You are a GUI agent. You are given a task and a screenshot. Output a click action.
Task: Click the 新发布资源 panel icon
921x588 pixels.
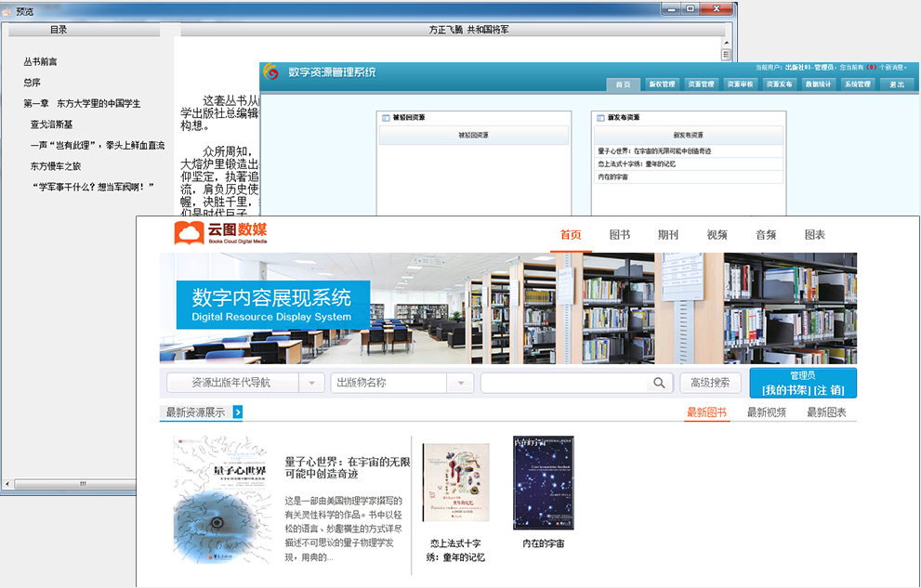tap(600, 118)
